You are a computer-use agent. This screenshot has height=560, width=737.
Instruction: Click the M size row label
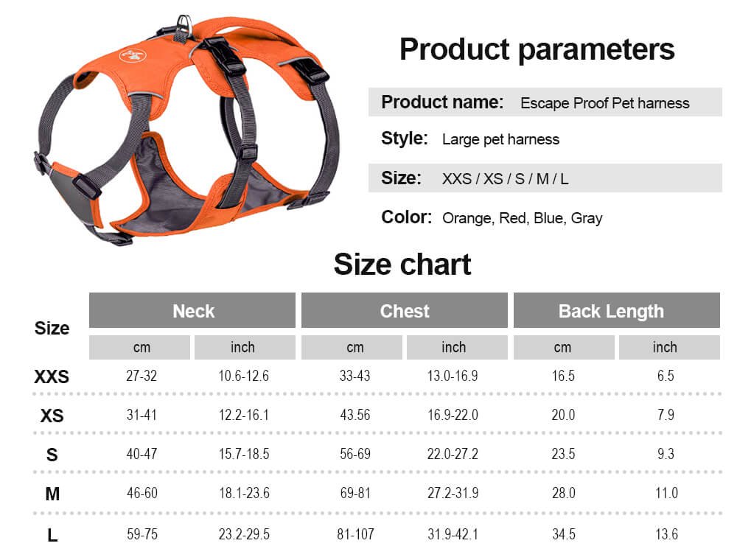coord(52,494)
